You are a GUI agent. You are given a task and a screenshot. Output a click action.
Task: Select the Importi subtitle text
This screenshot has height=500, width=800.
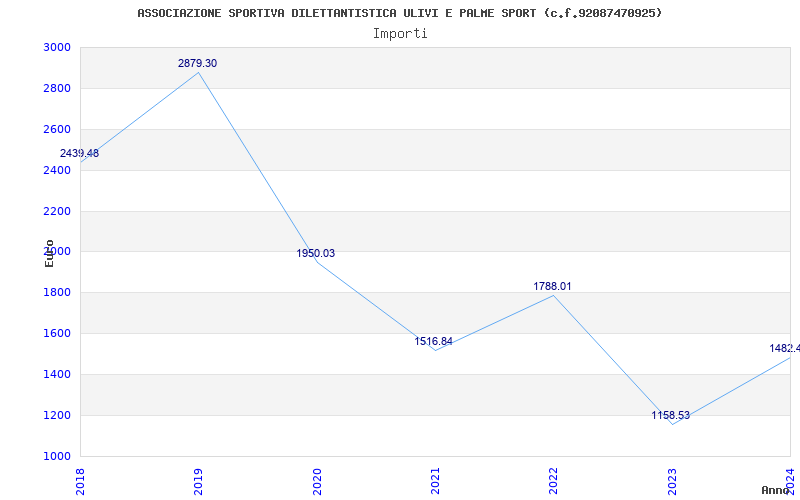tap(400, 34)
